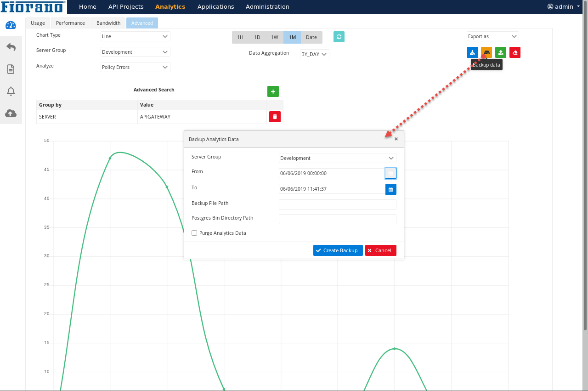Image resolution: width=588 pixels, height=391 pixels.
Task: Click the Group by column header
Action: click(x=87, y=105)
